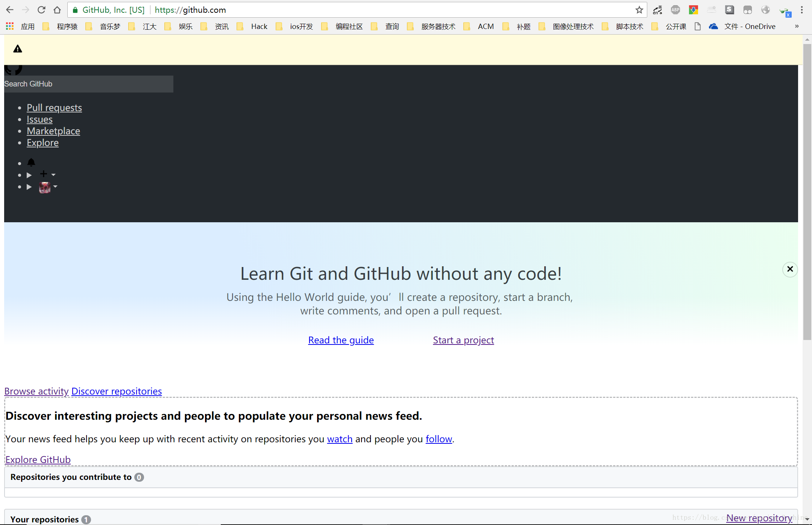The image size is (812, 525).
Task: Open the apps grid icon in bookmarks bar
Action: click(10, 26)
